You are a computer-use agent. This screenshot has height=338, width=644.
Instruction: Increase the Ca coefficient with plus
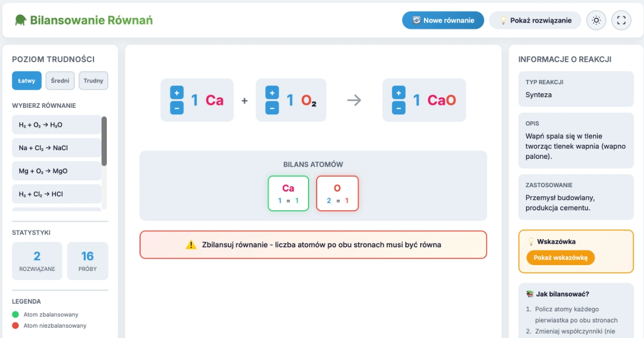click(177, 92)
